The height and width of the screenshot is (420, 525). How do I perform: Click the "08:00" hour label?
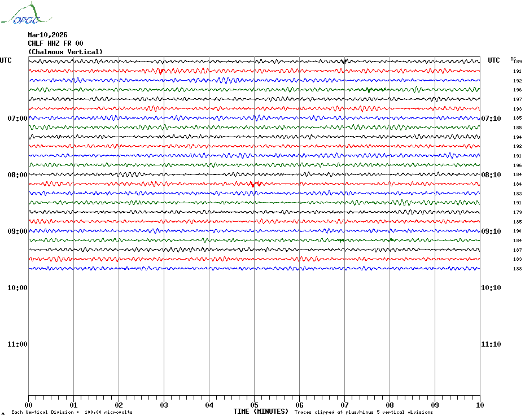coord(17,175)
